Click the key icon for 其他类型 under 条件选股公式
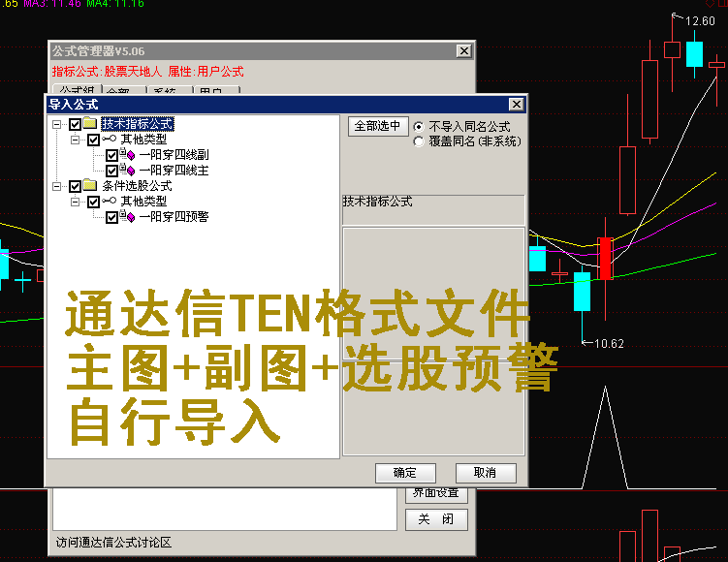 click(x=110, y=201)
